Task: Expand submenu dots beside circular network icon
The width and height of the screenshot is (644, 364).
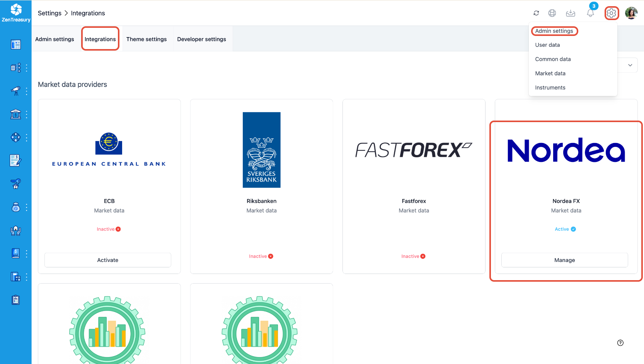Action: (x=27, y=138)
